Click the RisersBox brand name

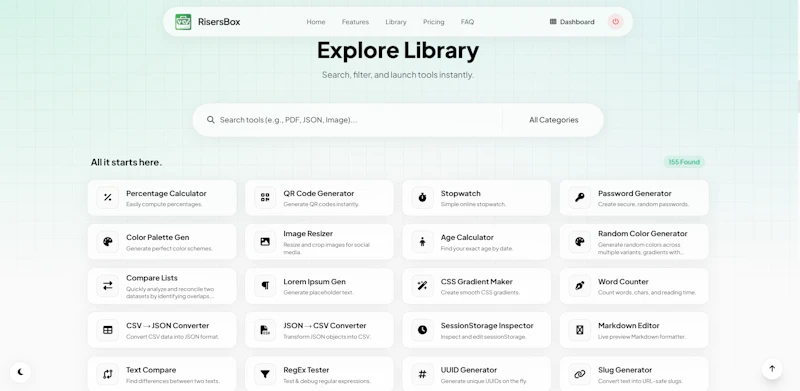tap(219, 22)
